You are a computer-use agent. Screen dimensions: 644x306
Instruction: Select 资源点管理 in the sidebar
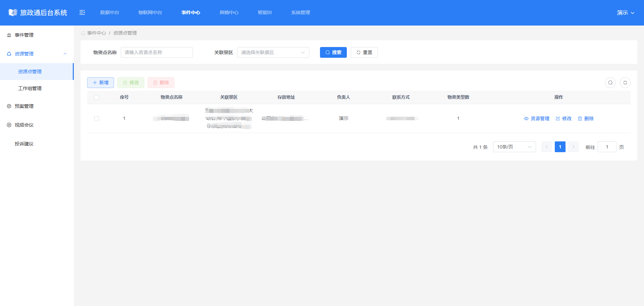pyautogui.click(x=37, y=72)
